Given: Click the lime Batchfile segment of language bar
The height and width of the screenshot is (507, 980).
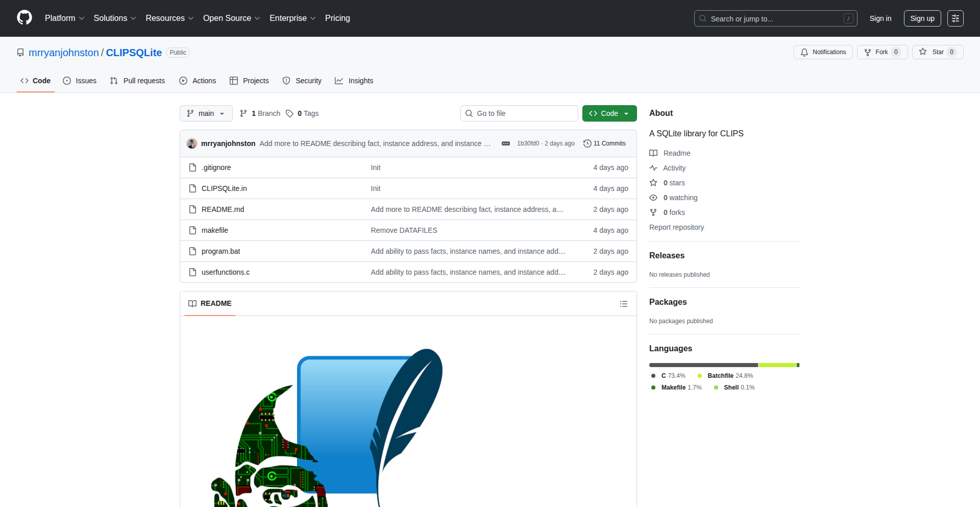Looking at the screenshot, I should pos(777,365).
